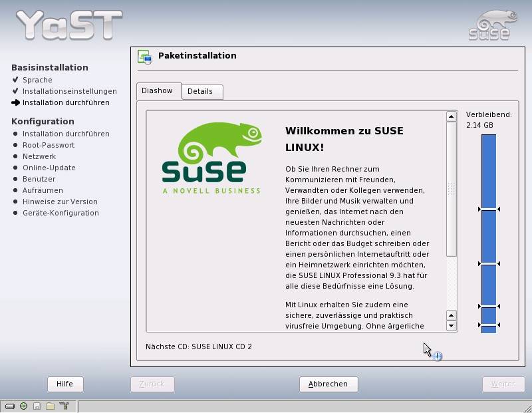Click the network adapter status icon
The height and width of the screenshot is (413, 532).
(64, 406)
